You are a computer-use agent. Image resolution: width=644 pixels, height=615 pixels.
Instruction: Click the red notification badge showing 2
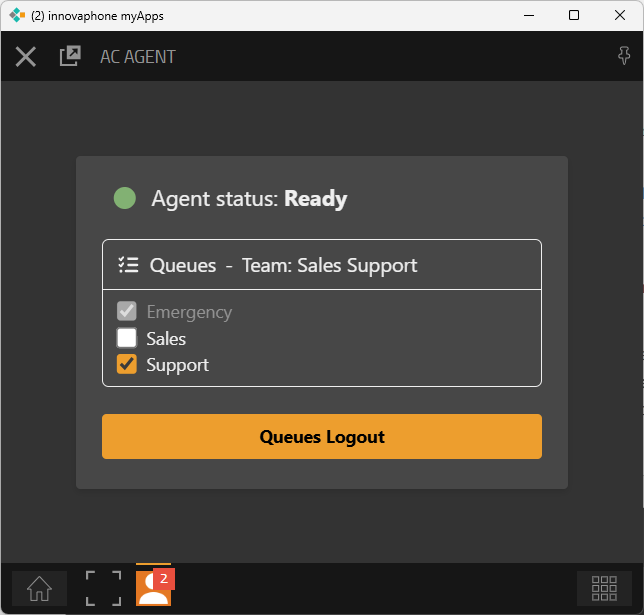pyautogui.click(x=164, y=578)
